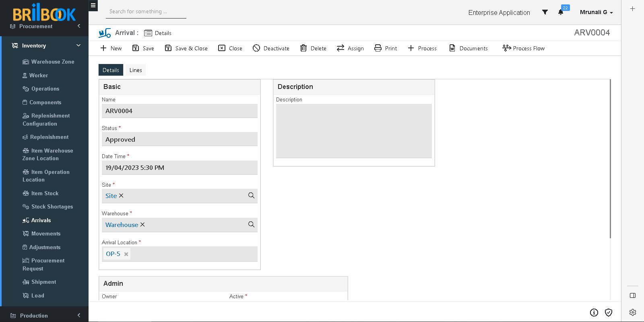Click the Delete trash icon

pyautogui.click(x=303, y=48)
